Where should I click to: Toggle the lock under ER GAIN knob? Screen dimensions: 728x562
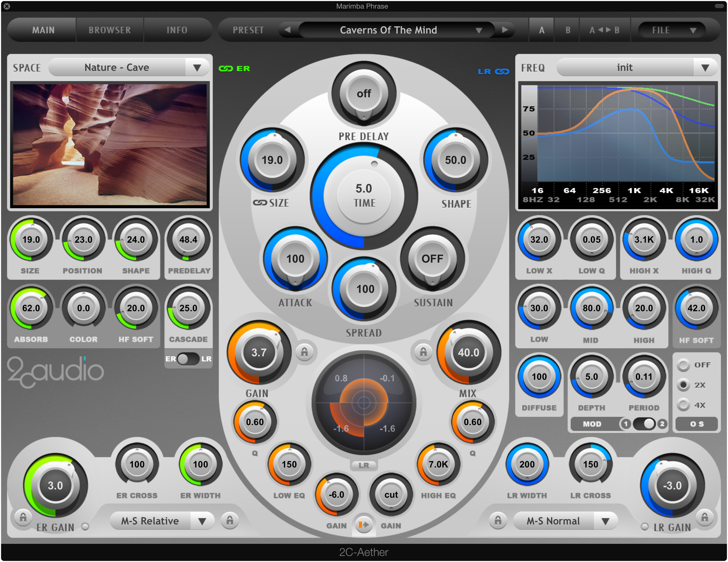click(x=23, y=517)
